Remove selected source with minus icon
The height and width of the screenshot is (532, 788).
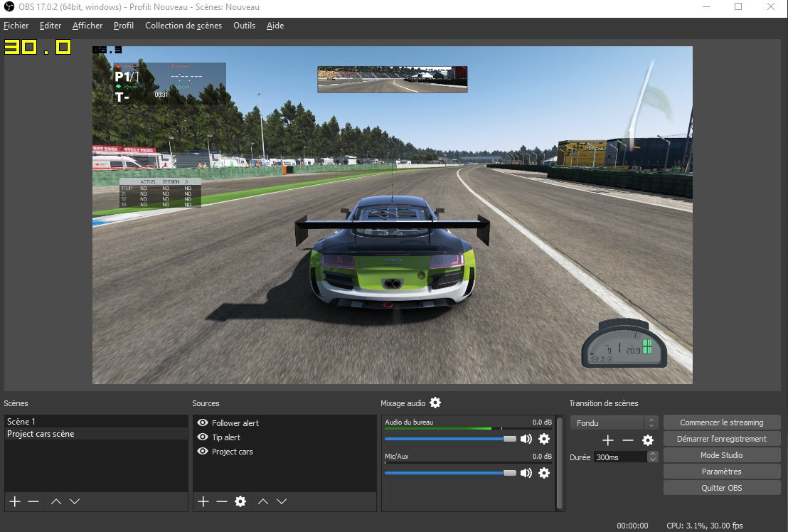222,501
